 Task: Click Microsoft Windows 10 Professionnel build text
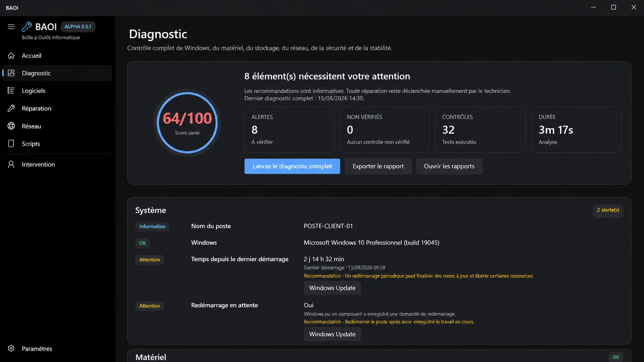[x=371, y=242]
